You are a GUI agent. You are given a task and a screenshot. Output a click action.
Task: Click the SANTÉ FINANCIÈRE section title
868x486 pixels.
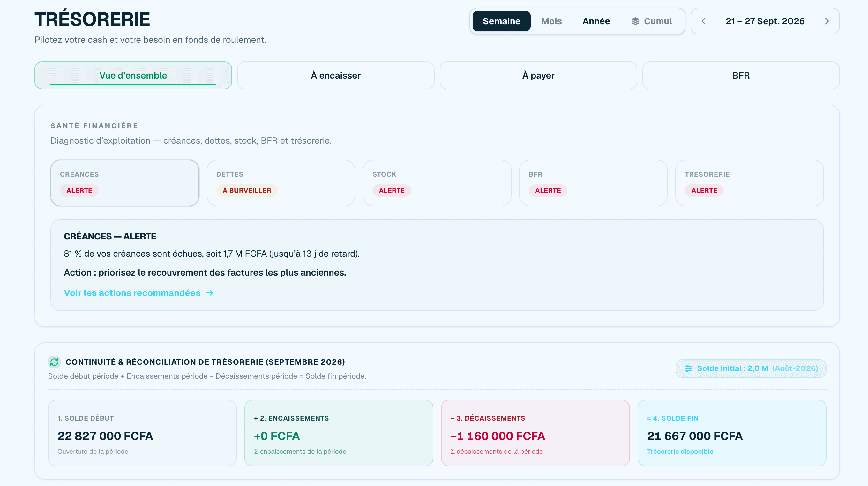pos(94,126)
